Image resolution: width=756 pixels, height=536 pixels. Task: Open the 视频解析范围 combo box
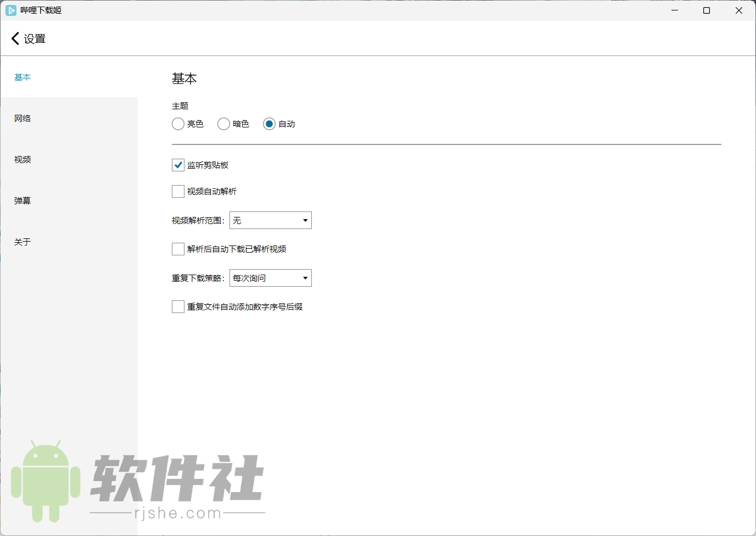pyautogui.click(x=269, y=220)
